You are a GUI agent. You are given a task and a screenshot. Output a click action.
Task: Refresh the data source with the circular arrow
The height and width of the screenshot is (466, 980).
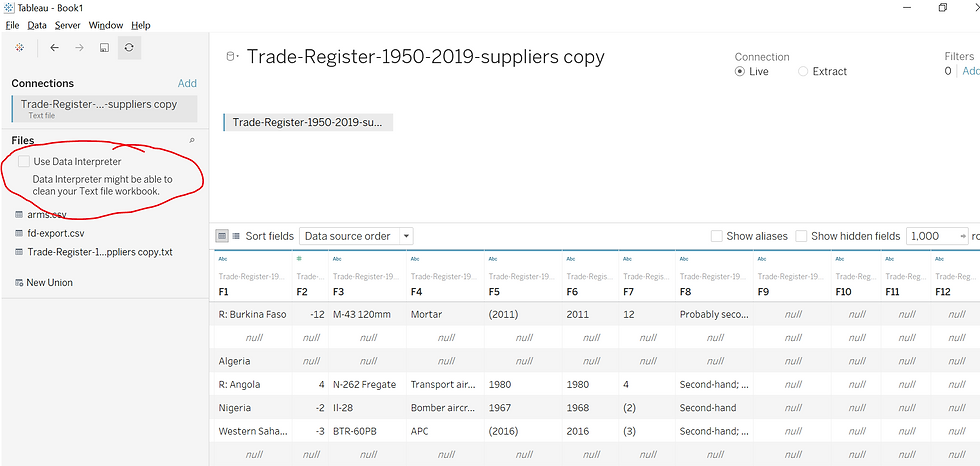coord(129,47)
